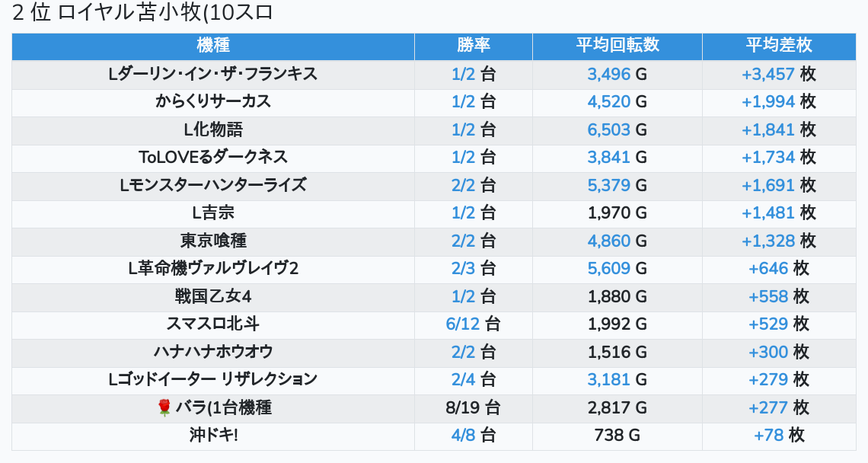The image size is (868, 463).
Task: Open the 6,503 spins link for L化物語
Action: [608, 129]
